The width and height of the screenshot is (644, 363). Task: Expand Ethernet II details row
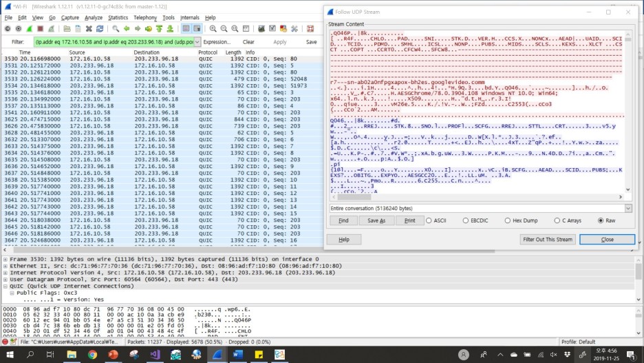[x=6, y=266]
